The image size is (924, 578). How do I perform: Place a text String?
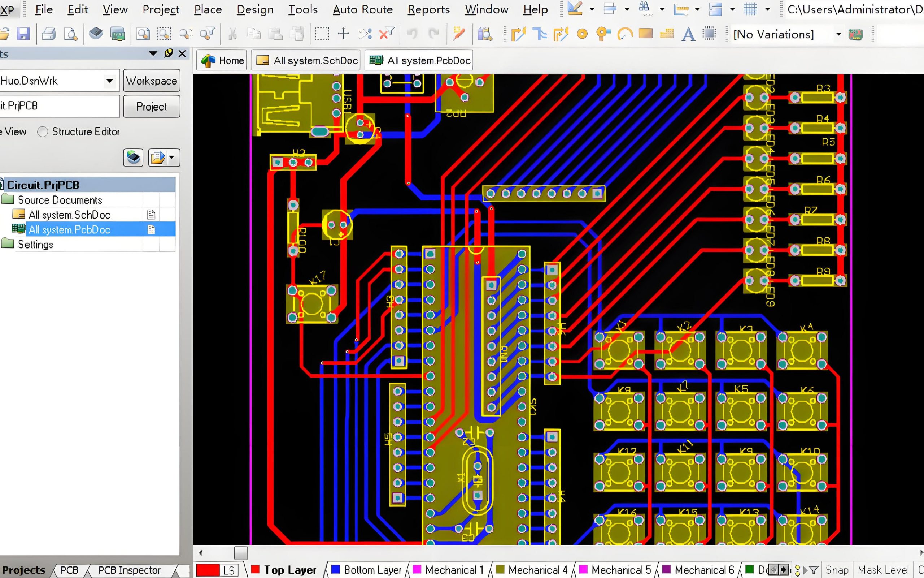coord(688,34)
